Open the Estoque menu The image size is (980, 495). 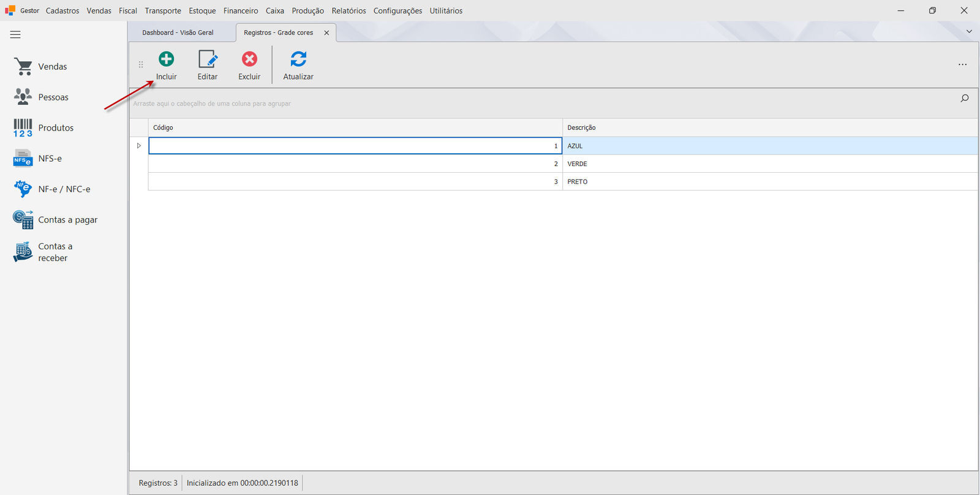click(202, 10)
